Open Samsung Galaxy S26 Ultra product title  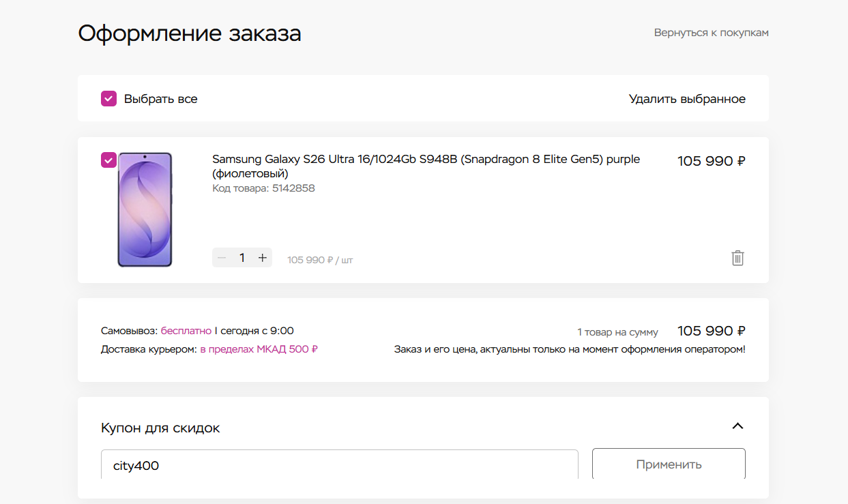click(x=426, y=166)
